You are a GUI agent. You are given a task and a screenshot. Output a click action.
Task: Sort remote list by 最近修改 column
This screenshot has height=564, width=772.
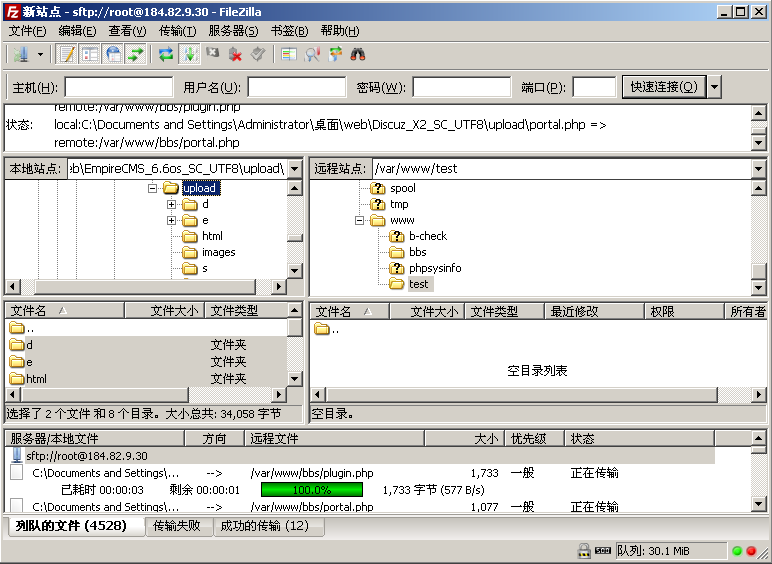coord(594,312)
